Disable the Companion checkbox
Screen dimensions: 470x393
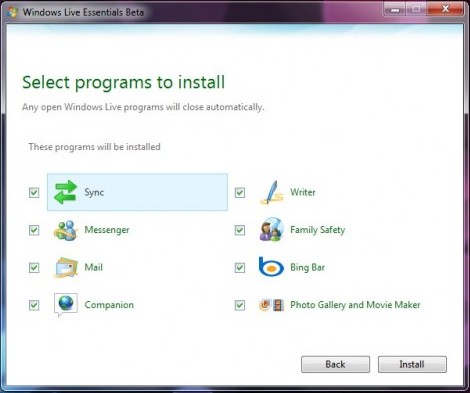click(34, 305)
